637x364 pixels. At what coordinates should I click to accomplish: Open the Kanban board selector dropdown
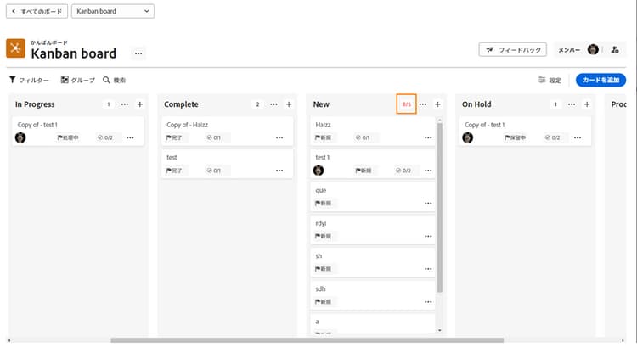click(x=113, y=11)
